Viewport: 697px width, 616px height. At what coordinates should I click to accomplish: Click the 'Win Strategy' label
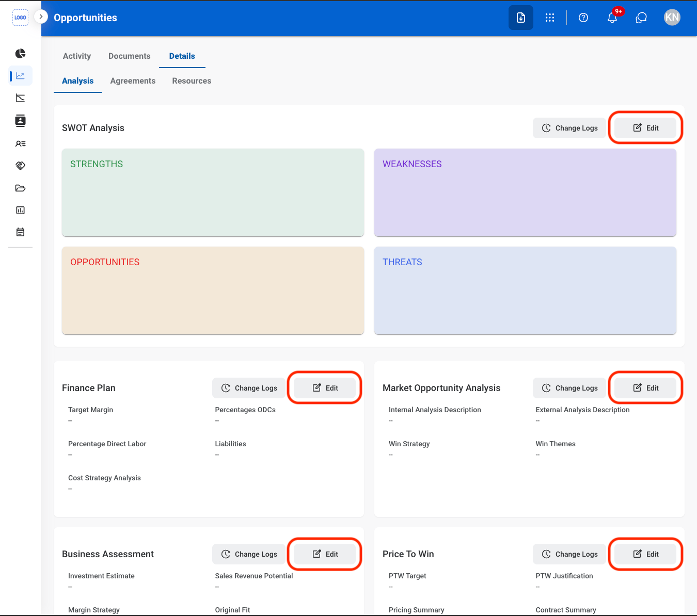pos(409,444)
